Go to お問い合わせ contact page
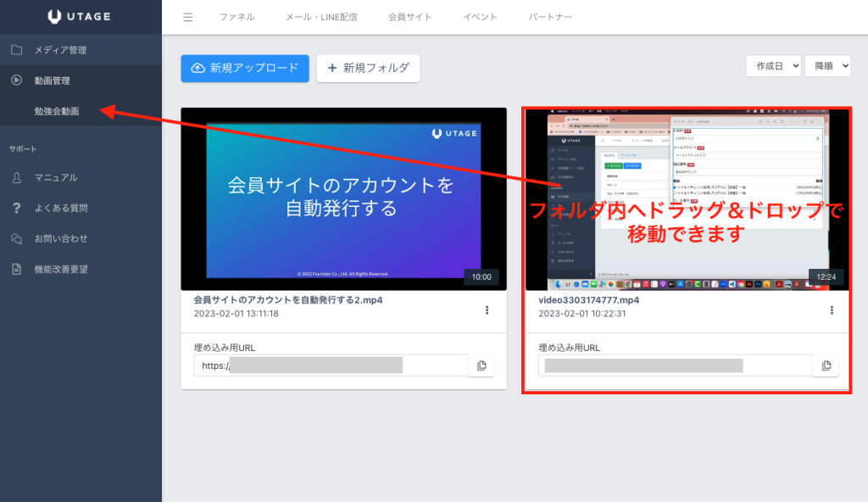Viewport: 868px width, 502px height. click(60, 238)
